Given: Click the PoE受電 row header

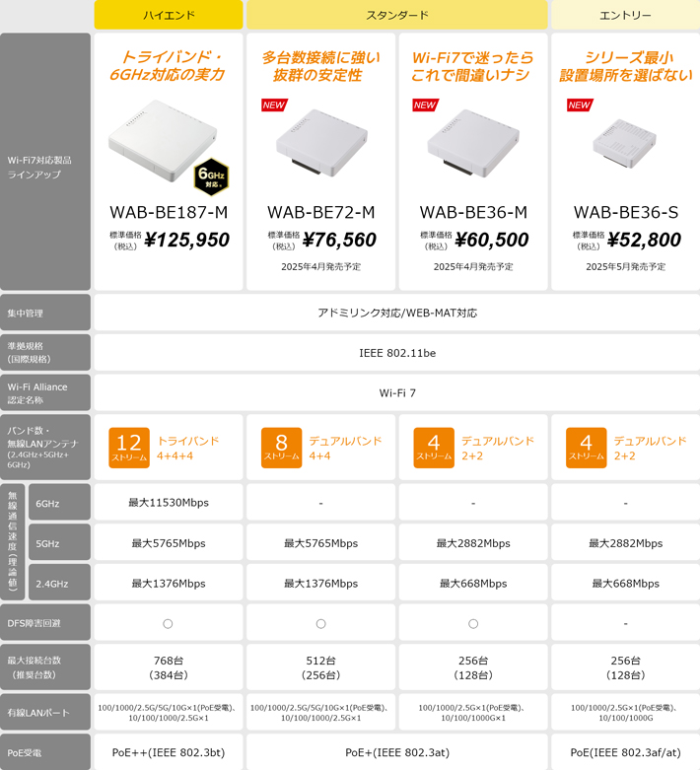Looking at the screenshot, I should pos(45,752).
